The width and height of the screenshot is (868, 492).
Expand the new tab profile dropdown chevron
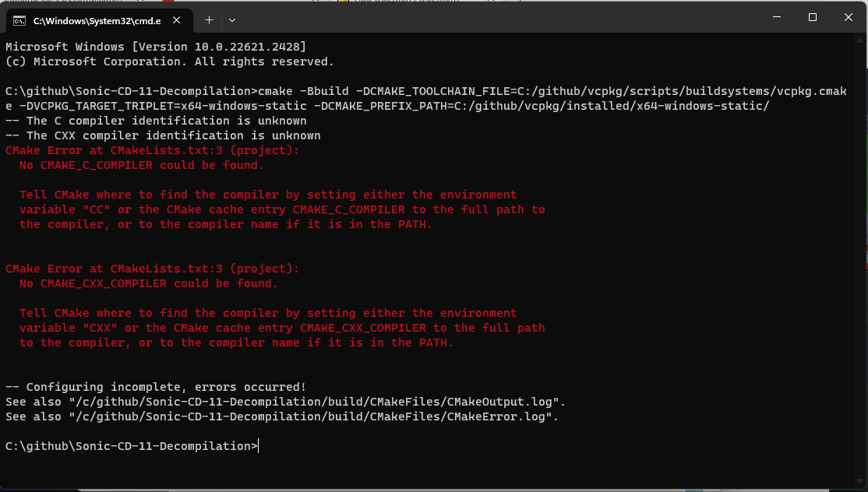point(232,20)
